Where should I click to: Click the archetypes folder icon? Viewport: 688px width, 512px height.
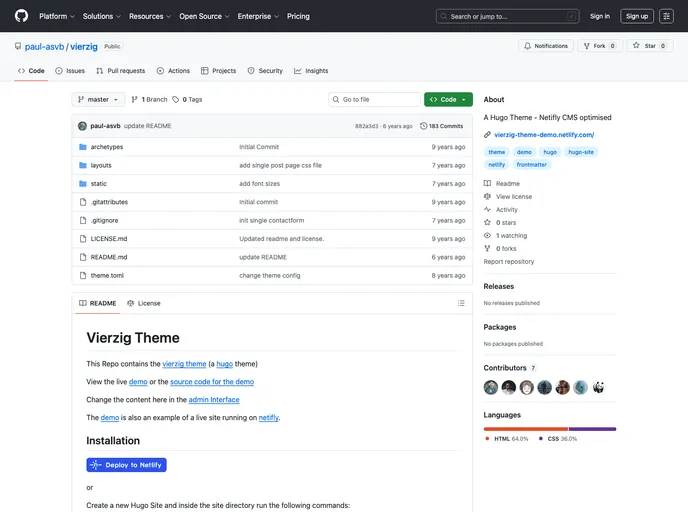[83, 147]
